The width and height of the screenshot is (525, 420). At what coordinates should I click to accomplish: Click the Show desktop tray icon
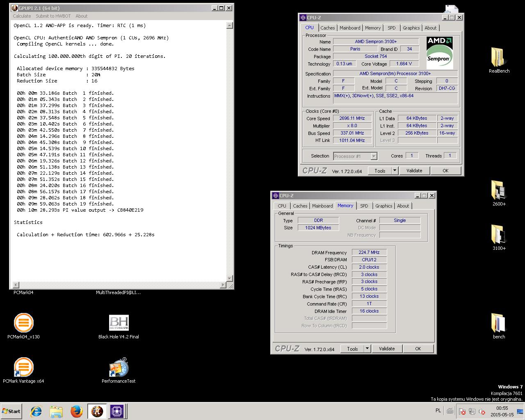pos(520,411)
